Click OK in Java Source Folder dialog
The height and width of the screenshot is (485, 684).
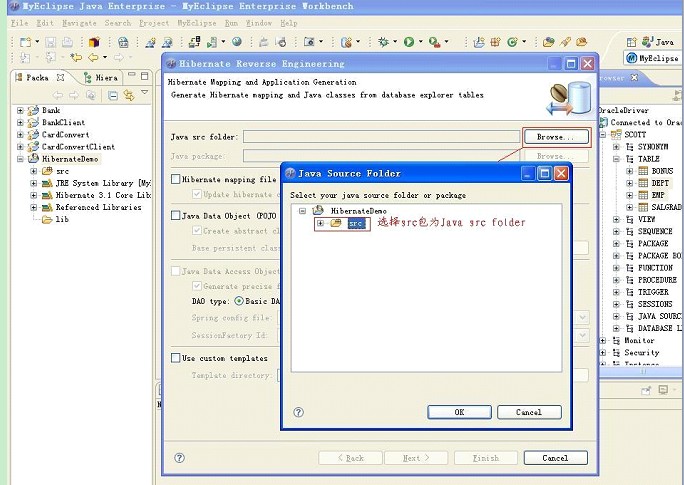pos(459,412)
